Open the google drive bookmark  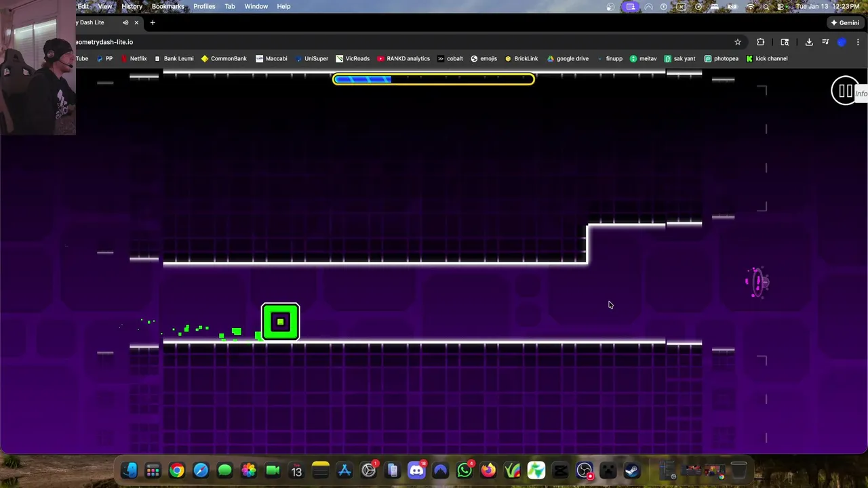(568, 59)
